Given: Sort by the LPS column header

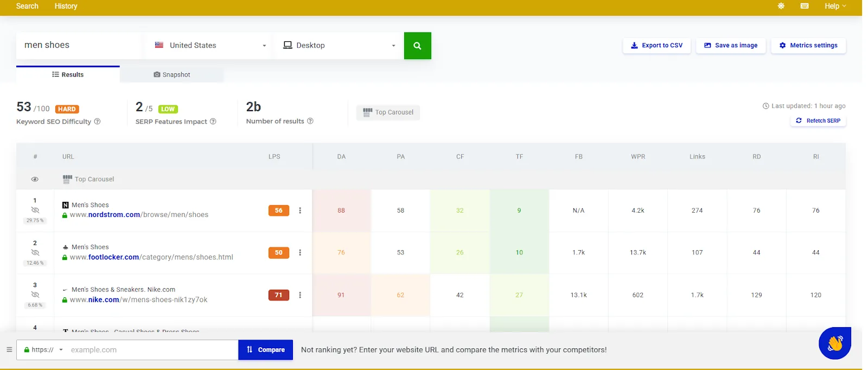Looking at the screenshot, I should [275, 157].
